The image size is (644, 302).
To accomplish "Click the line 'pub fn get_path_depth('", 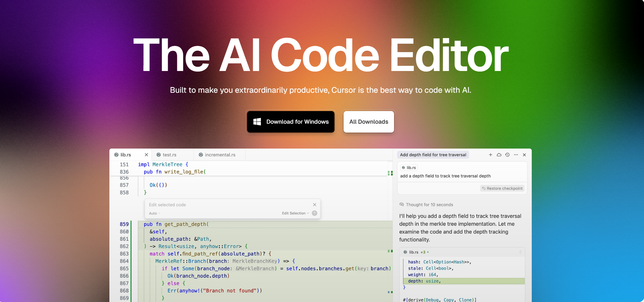I will [x=176, y=224].
